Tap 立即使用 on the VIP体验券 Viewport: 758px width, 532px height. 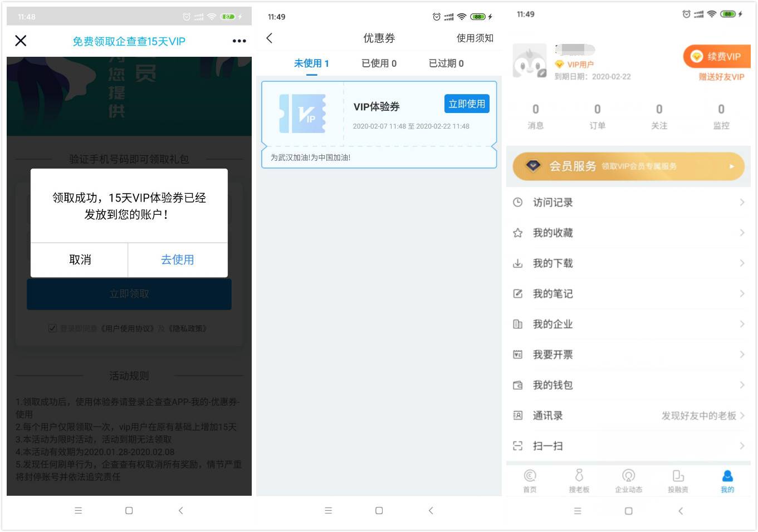click(x=467, y=104)
